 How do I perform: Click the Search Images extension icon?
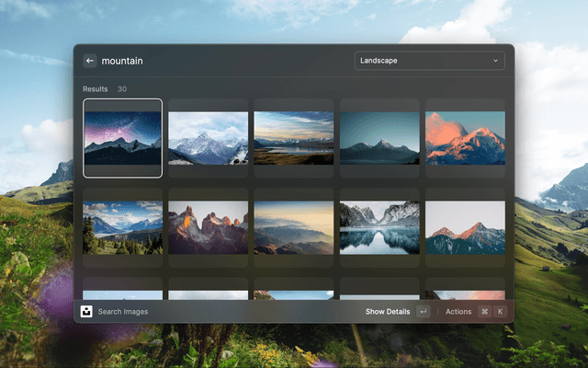(x=86, y=312)
